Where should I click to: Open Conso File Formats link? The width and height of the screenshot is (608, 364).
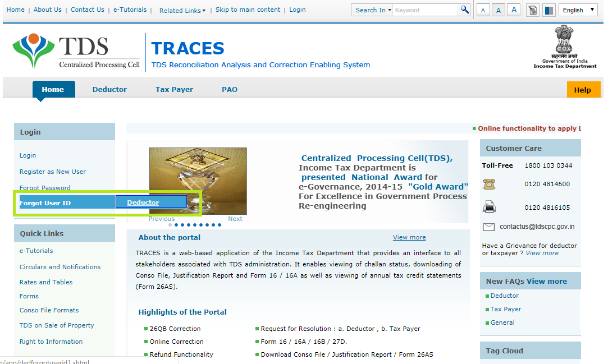49,310
